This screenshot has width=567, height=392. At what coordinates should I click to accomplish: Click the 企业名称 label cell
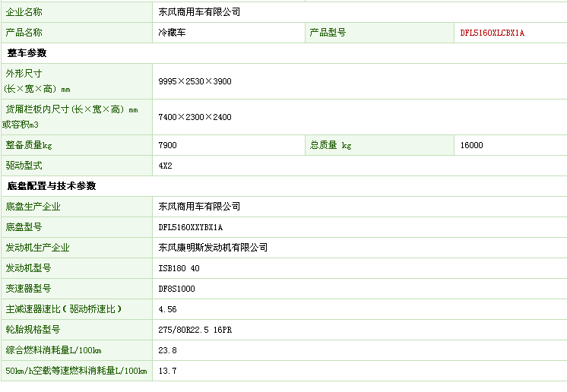(x=77, y=12)
